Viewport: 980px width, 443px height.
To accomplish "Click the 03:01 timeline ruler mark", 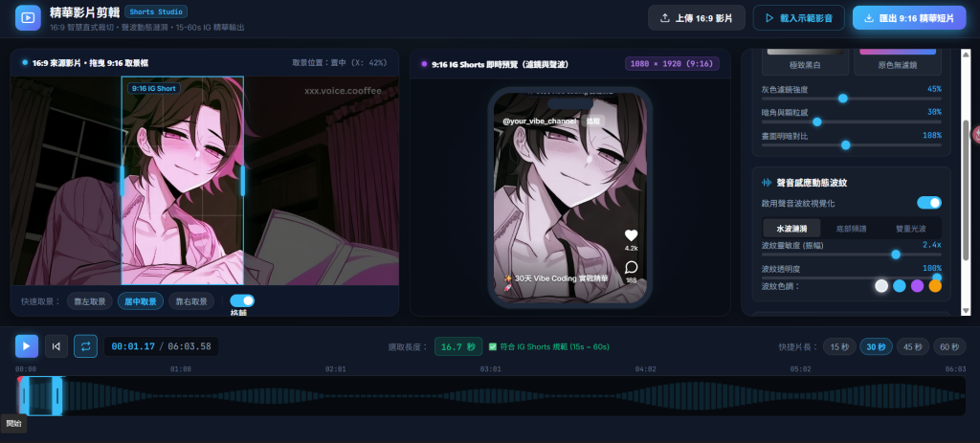I will [491, 369].
